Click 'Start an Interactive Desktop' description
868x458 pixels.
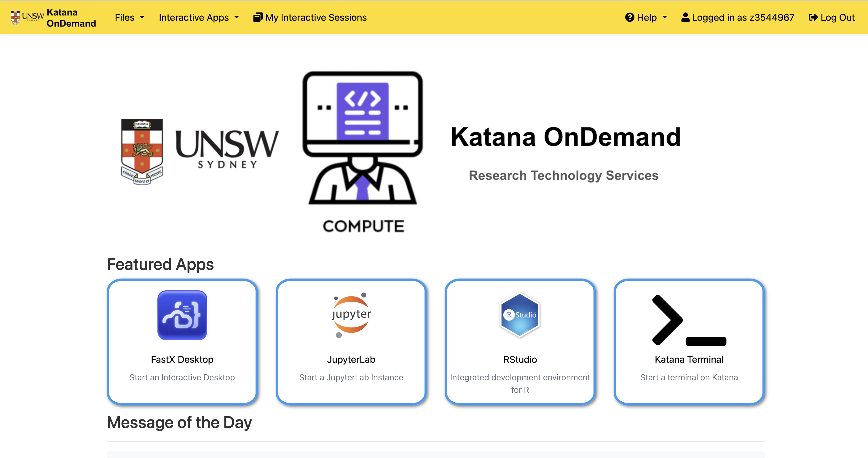[182, 377]
